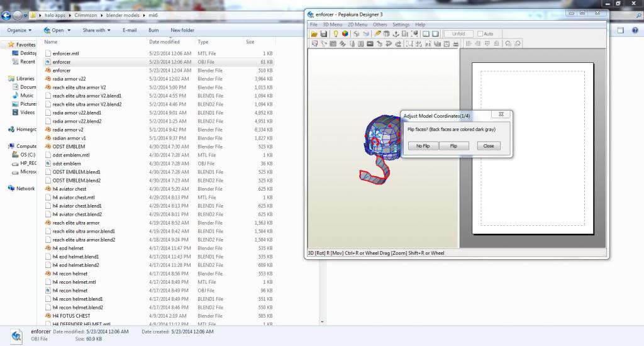Viewport: 644px width, 346px height.
Task: Click Burn in Explorer toolbar
Action: coord(153,30)
